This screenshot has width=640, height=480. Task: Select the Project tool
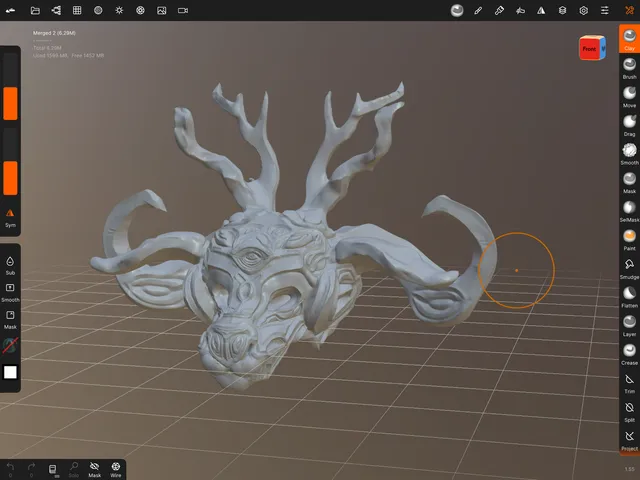coord(629,440)
